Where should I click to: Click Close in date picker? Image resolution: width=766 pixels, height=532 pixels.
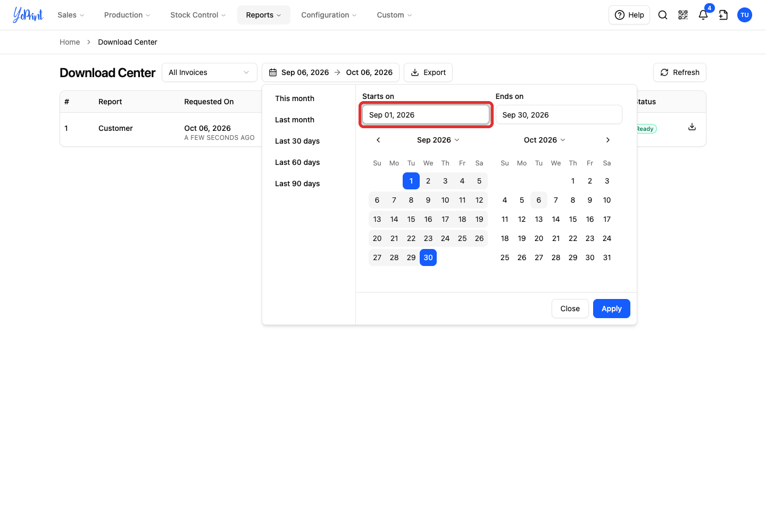click(570, 309)
